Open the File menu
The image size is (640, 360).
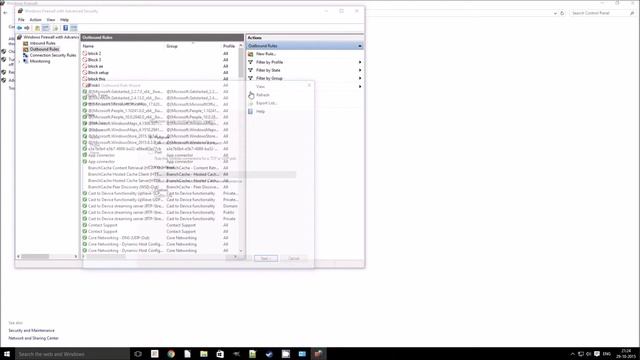pos(21,20)
